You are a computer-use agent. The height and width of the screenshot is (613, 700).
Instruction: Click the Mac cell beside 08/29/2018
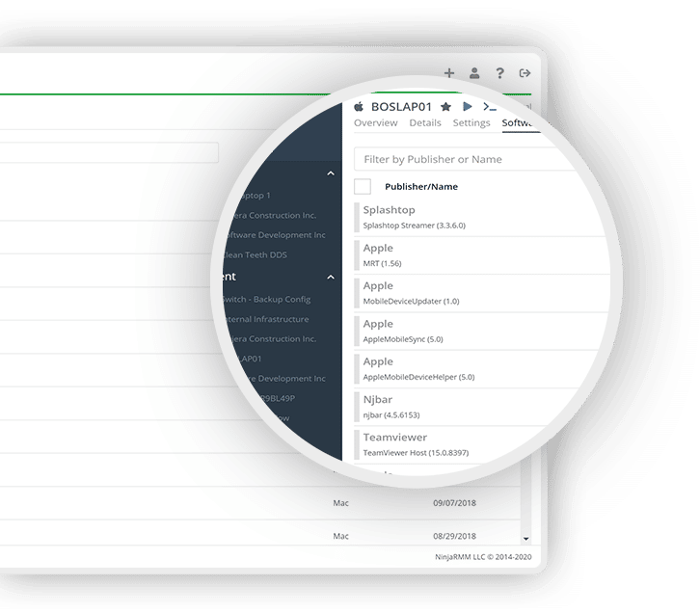click(340, 536)
